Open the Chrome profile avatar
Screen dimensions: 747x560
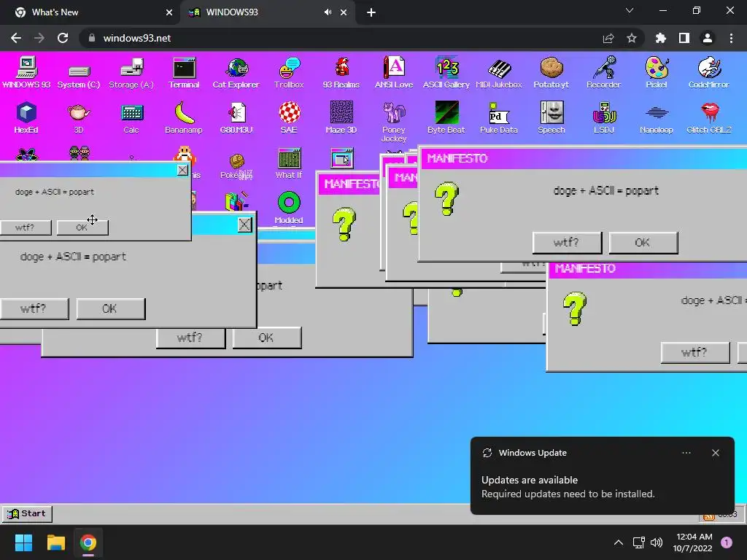coord(708,38)
